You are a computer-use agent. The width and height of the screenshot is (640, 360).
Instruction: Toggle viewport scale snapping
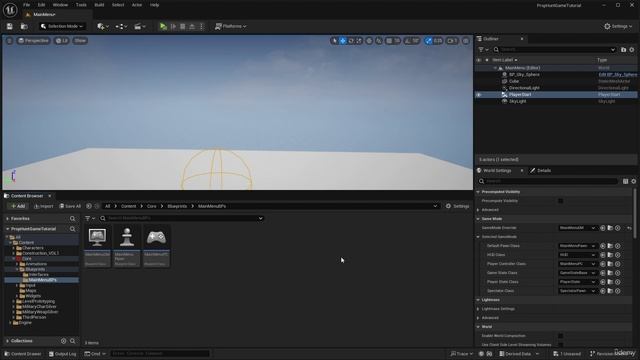pos(428,41)
